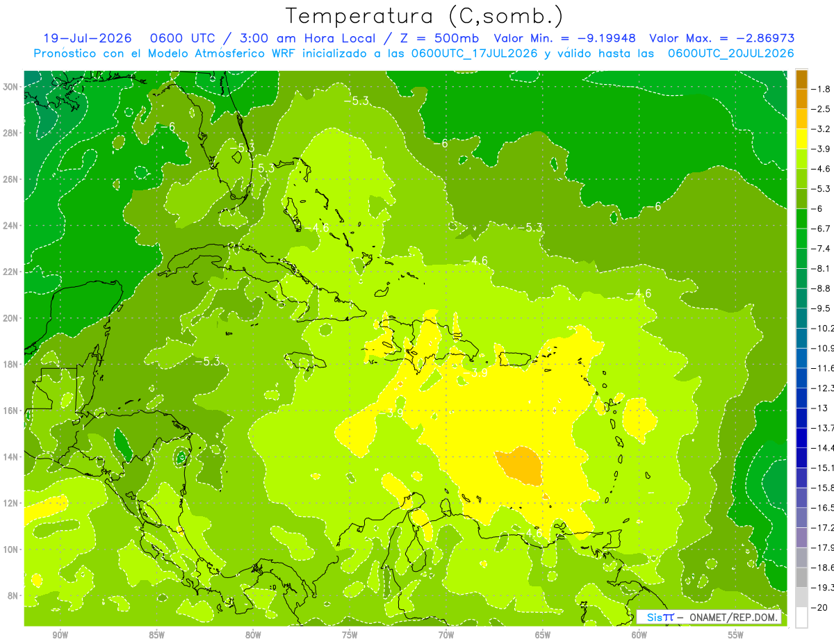Click the "60W" longitude axis label
Image resolution: width=834 pixels, height=644 pixels.
click(639, 635)
